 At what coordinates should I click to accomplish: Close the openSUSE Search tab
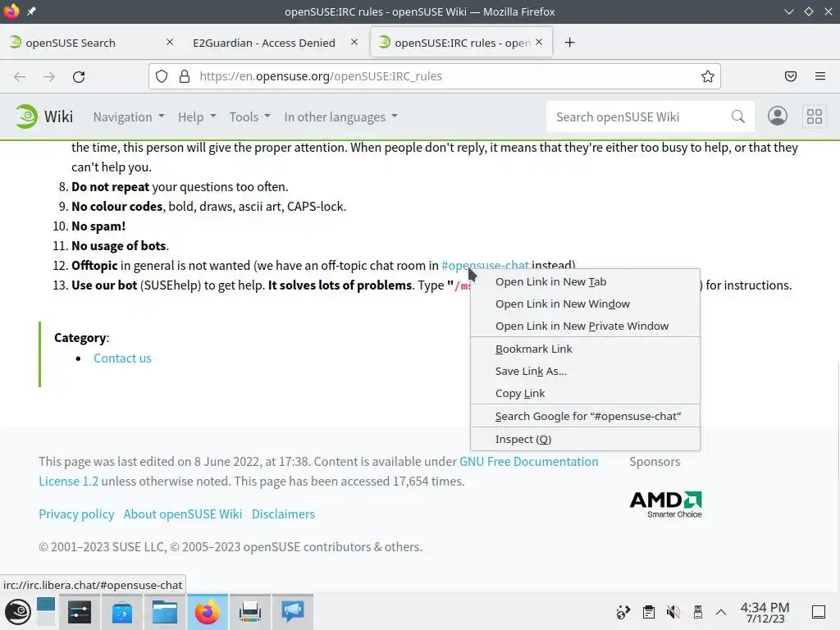170,42
